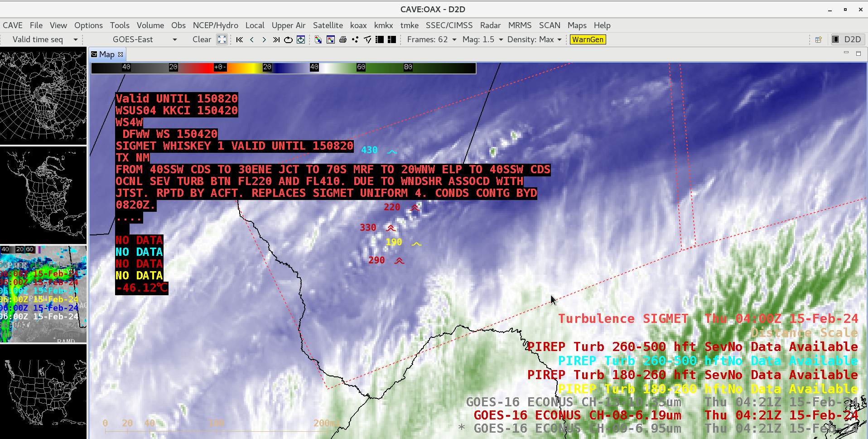Viewport: 868px width, 439px height.
Task: Open the MRMS menu
Action: point(520,25)
